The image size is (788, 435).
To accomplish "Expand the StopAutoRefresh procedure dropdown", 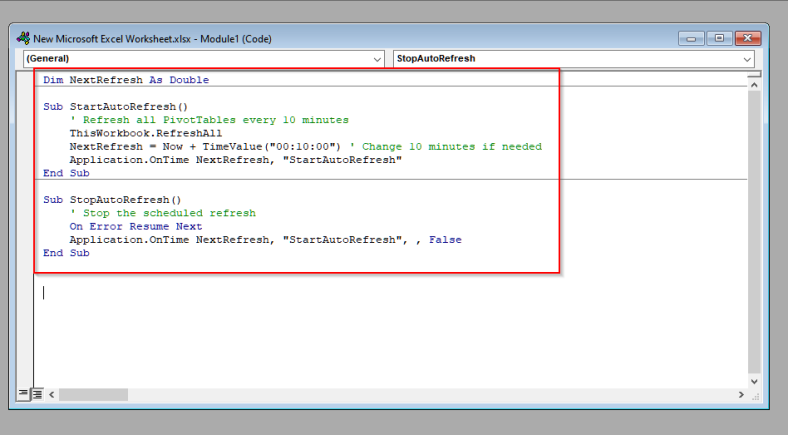I will tap(748, 59).
